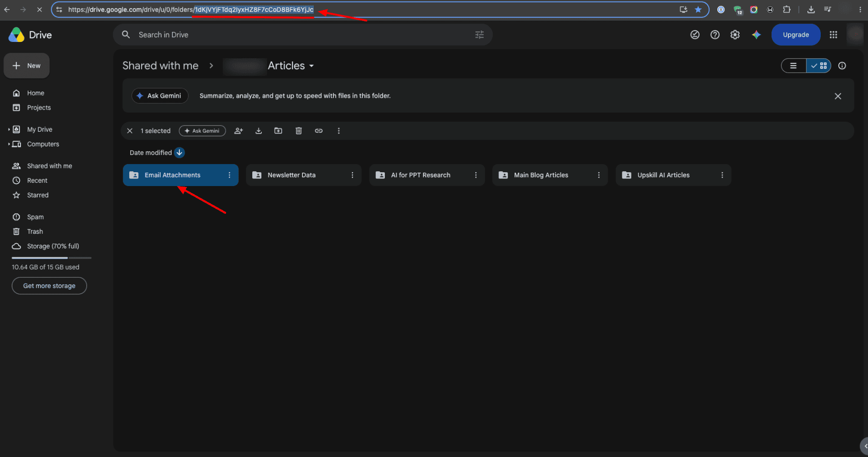Open the Settings gear in Drive header
This screenshot has height=457, width=868.
pyautogui.click(x=735, y=35)
